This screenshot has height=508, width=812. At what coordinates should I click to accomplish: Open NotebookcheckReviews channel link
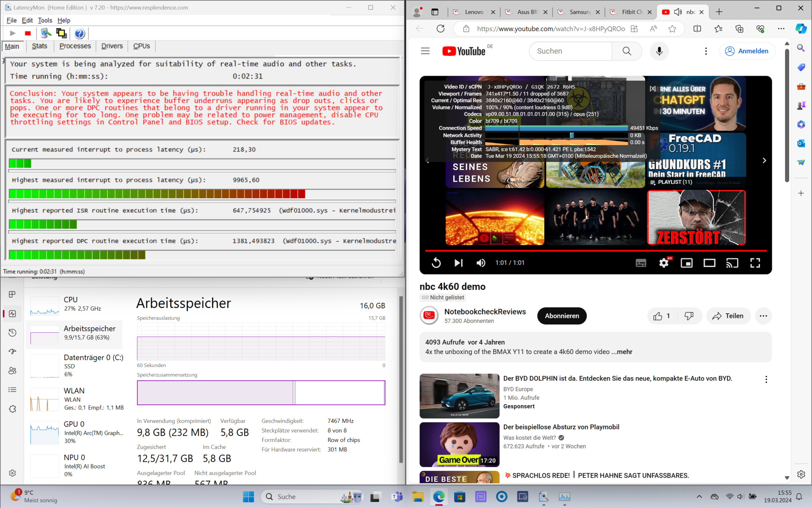pyautogui.click(x=485, y=312)
